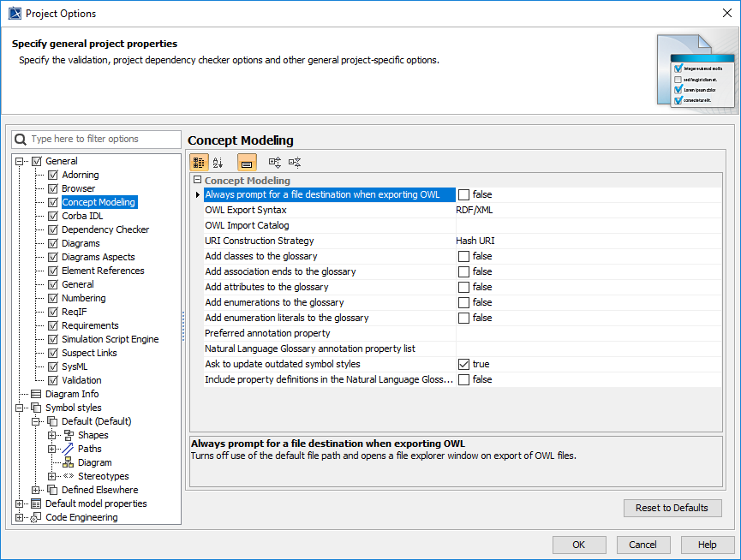The width and height of the screenshot is (741, 560).
Task: Click the filter options search field
Action: 103,139
